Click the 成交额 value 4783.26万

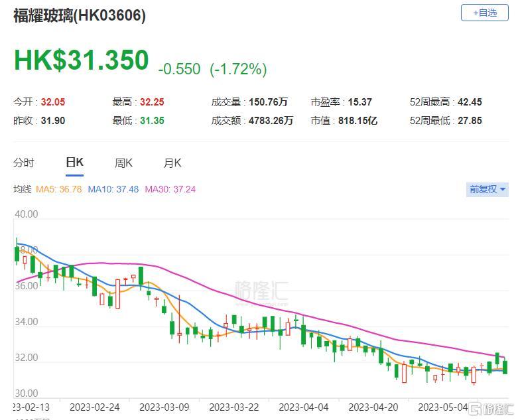click(271, 121)
